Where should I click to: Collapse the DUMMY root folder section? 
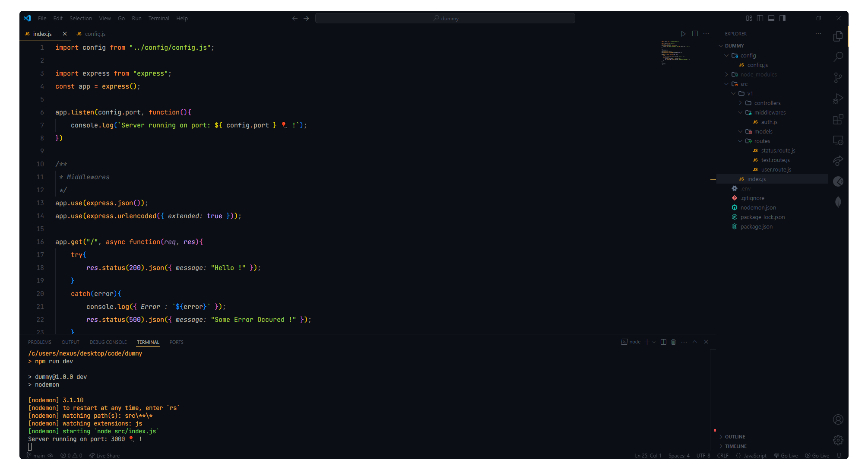point(721,46)
